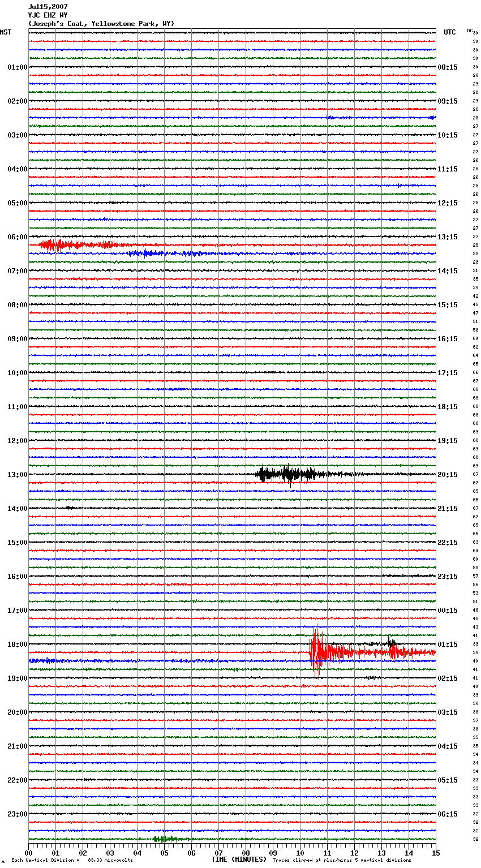Click the TIME (MINUTES) axis title
This screenshot has width=481, height=868.
click(239, 860)
